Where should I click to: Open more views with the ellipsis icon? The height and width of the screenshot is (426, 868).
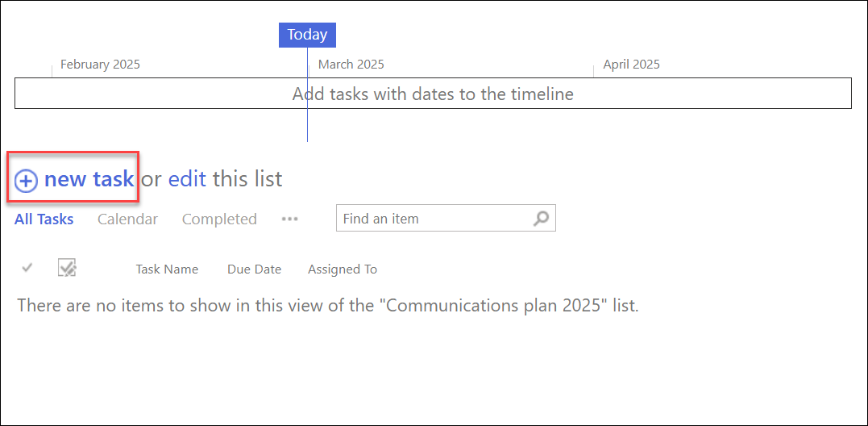(289, 219)
